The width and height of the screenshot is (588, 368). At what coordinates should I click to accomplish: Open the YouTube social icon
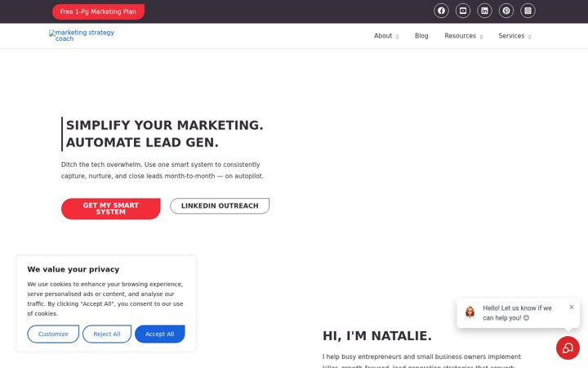tap(463, 11)
